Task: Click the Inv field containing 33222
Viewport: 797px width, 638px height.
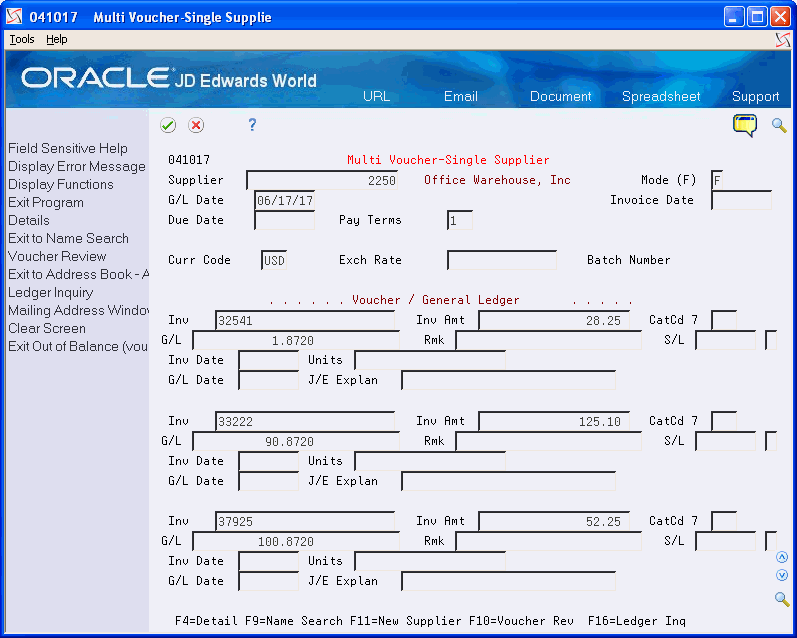Action: [x=305, y=421]
